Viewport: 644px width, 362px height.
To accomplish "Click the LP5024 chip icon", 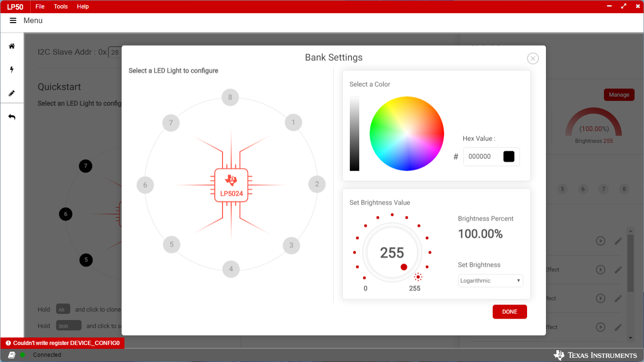I will 231,185.
